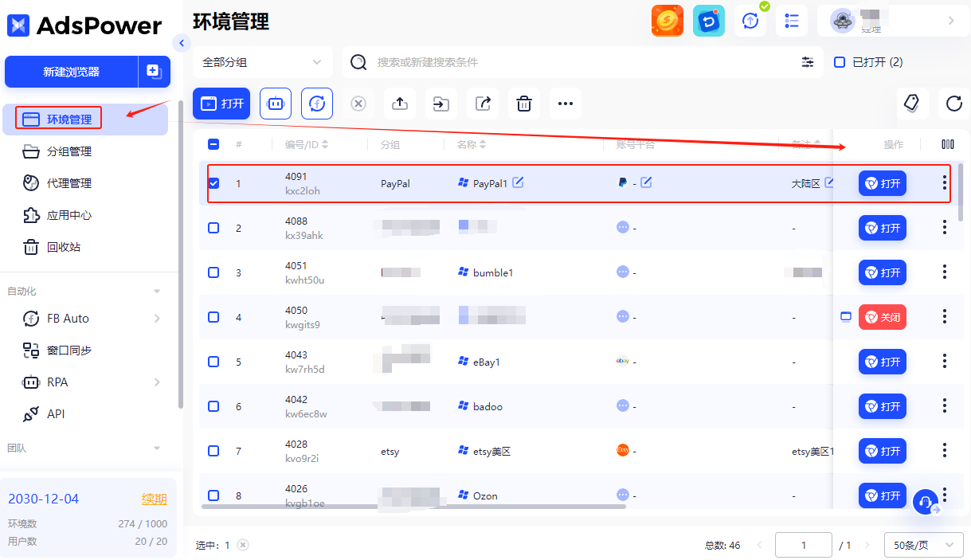Screen dimensions: 971x560
Task: Check the etsy美区 row checkbox
Action: tap(213, 451)
